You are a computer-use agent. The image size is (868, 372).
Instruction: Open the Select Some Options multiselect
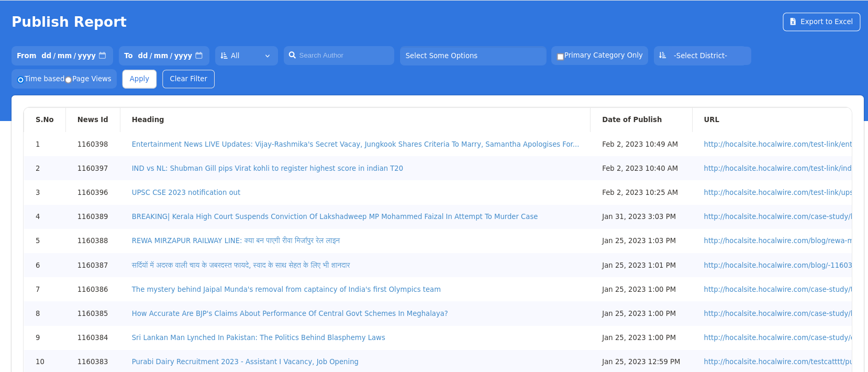click(472, 56)
